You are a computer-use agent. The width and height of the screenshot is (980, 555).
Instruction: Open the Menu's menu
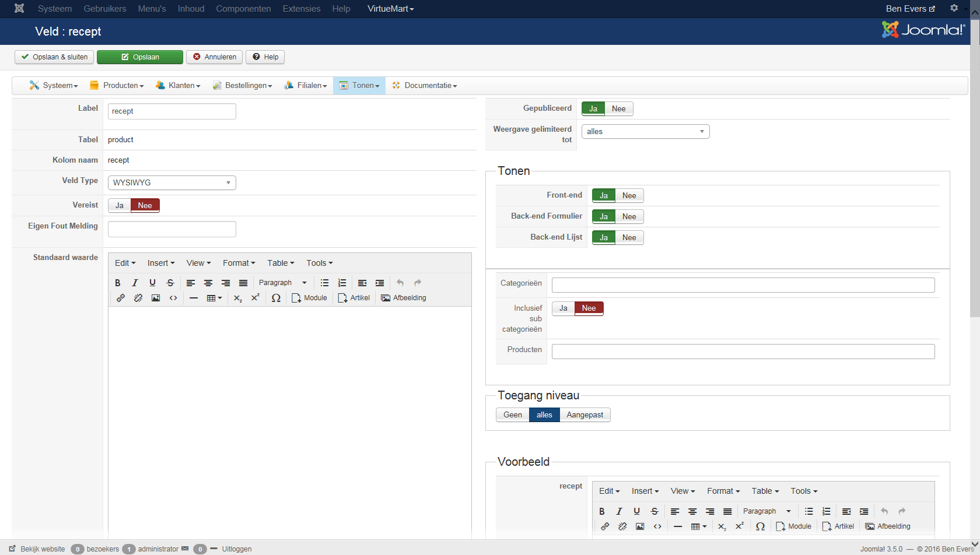(x=152, y=9)
